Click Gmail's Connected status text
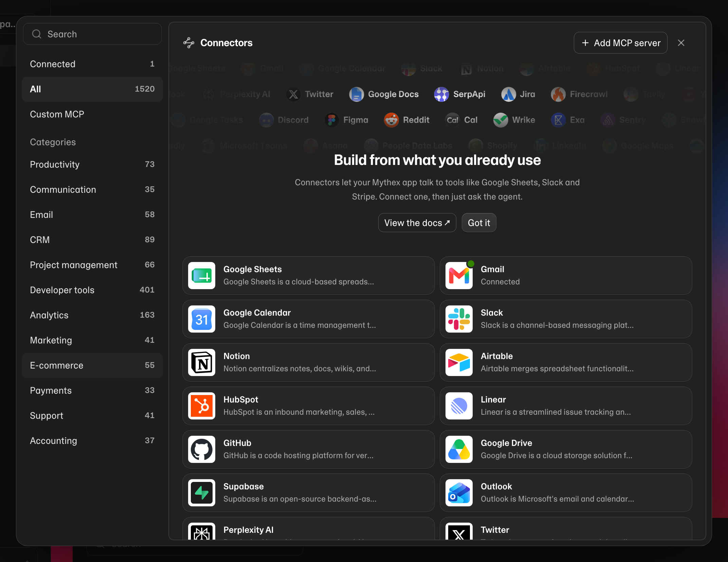This screenshot has width=728, height=562. 500,282
